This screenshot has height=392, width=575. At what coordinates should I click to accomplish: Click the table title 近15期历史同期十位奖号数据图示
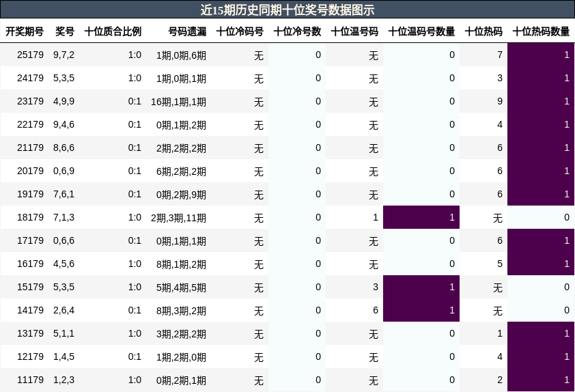(287, 10)
